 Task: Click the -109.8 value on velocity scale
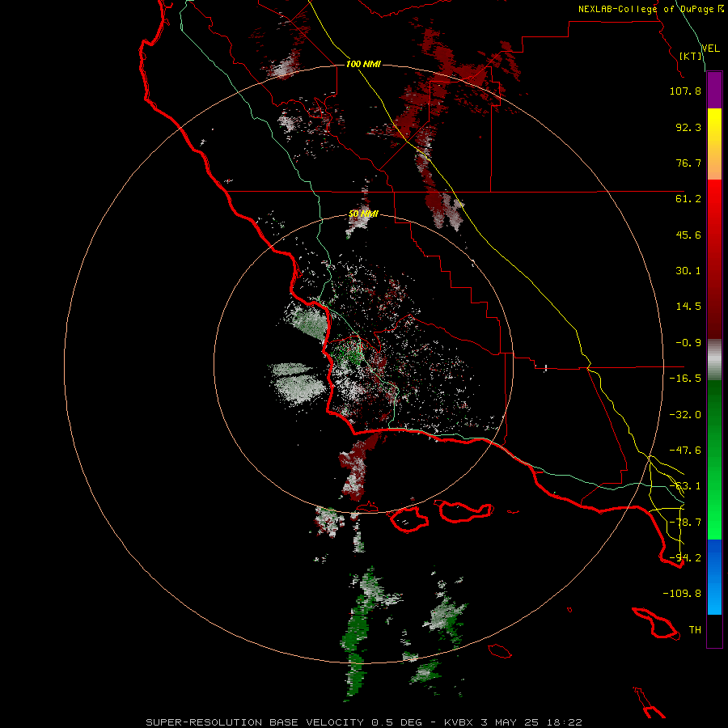[682, 594]
